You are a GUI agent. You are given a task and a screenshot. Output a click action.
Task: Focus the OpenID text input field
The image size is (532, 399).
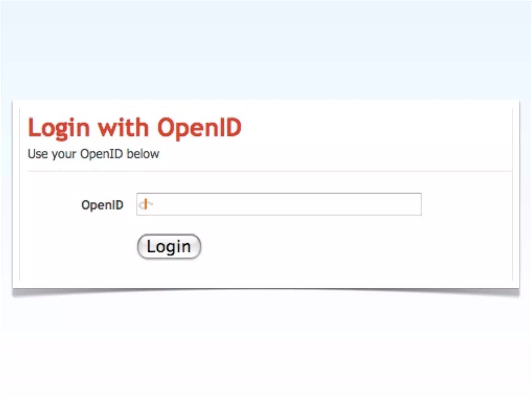coord(279,204)
